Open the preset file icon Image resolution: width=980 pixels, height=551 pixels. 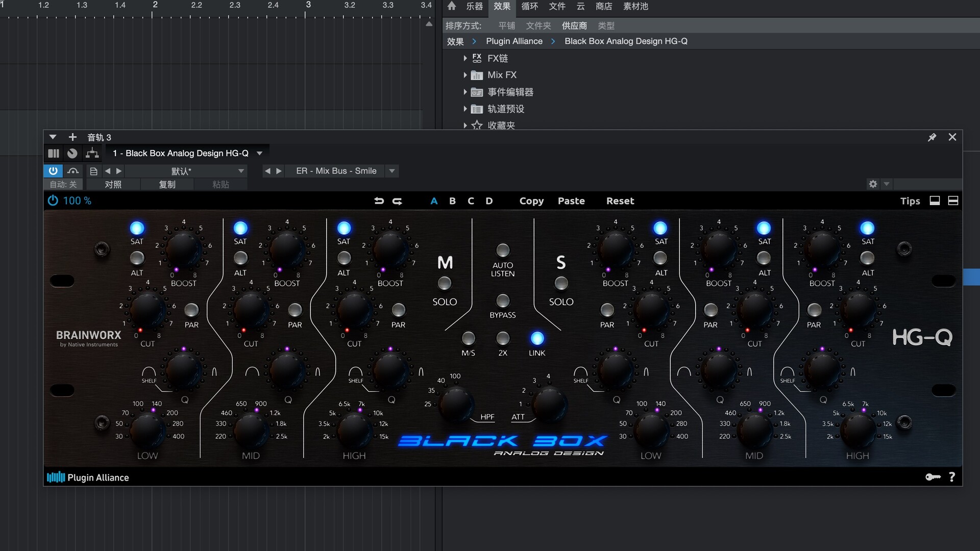click(x=93, y=171)
